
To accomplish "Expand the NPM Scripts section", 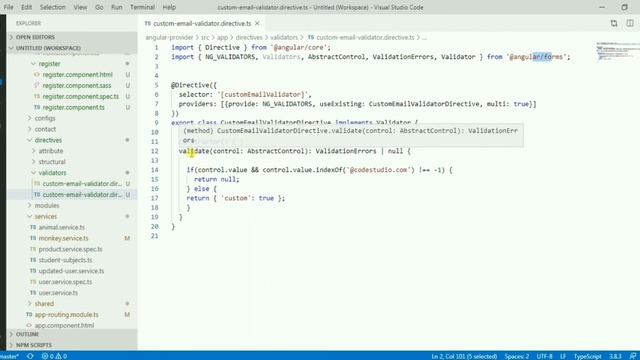I will pos(72,345).
